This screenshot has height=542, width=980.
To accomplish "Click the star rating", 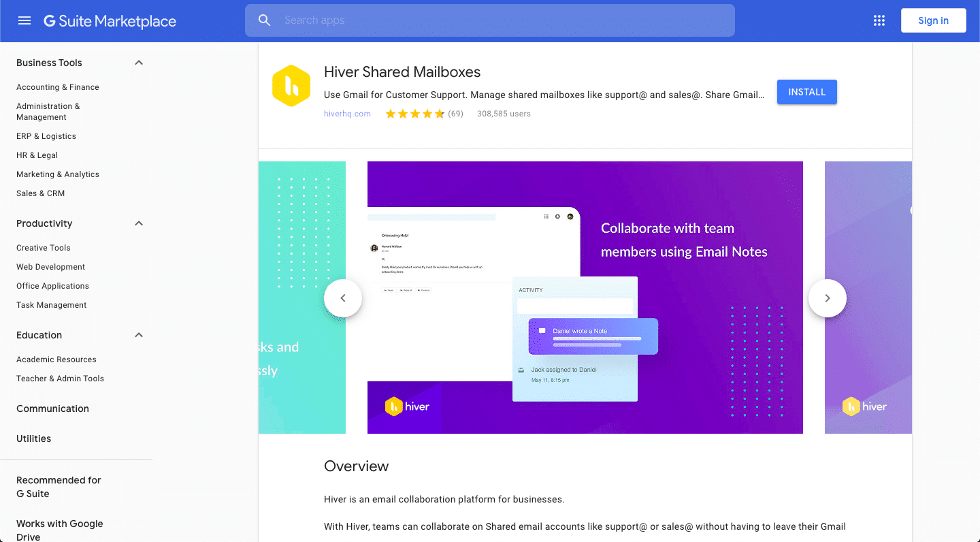I will [415, 114].
